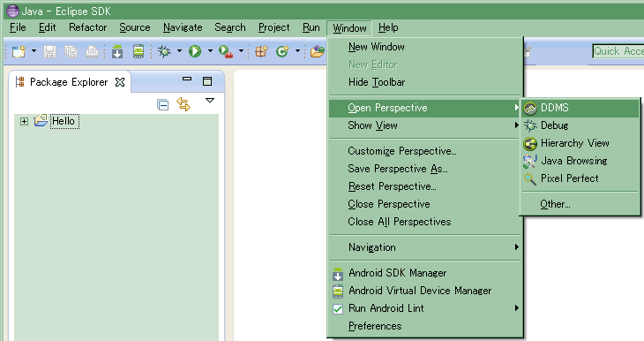Toggle Link with Editor in Package Explorer

point(183,104)
